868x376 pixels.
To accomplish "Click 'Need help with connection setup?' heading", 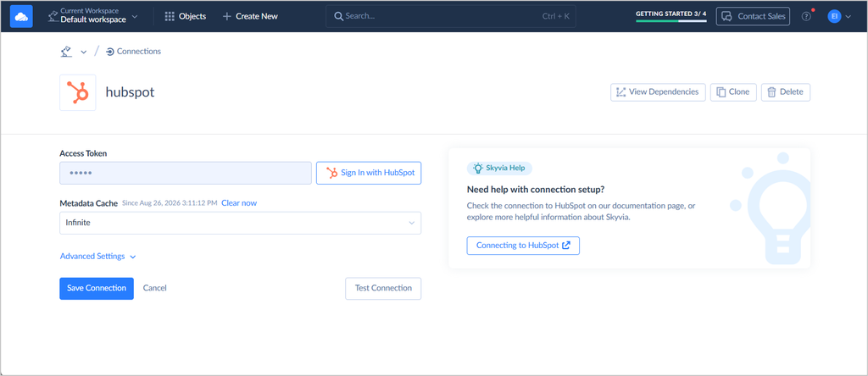I will [x=536, y=190].
